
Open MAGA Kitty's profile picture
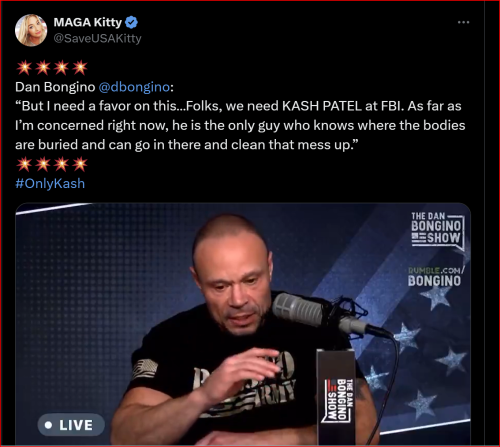(31, 30)
